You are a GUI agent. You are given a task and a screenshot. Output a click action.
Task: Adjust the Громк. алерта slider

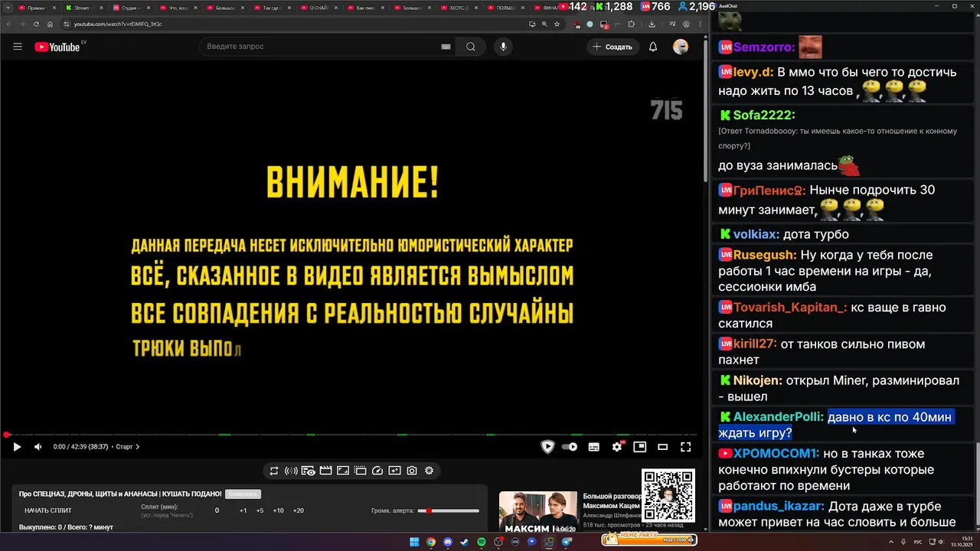pos(449,510)
